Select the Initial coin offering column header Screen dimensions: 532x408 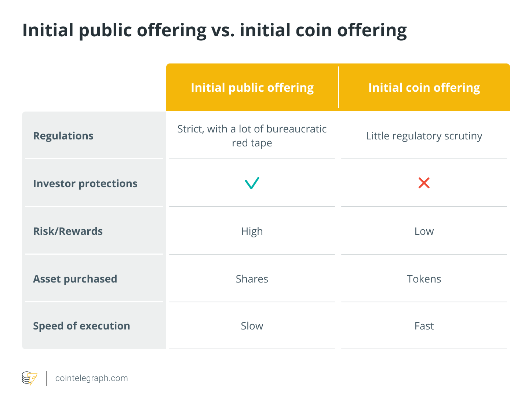424,88
